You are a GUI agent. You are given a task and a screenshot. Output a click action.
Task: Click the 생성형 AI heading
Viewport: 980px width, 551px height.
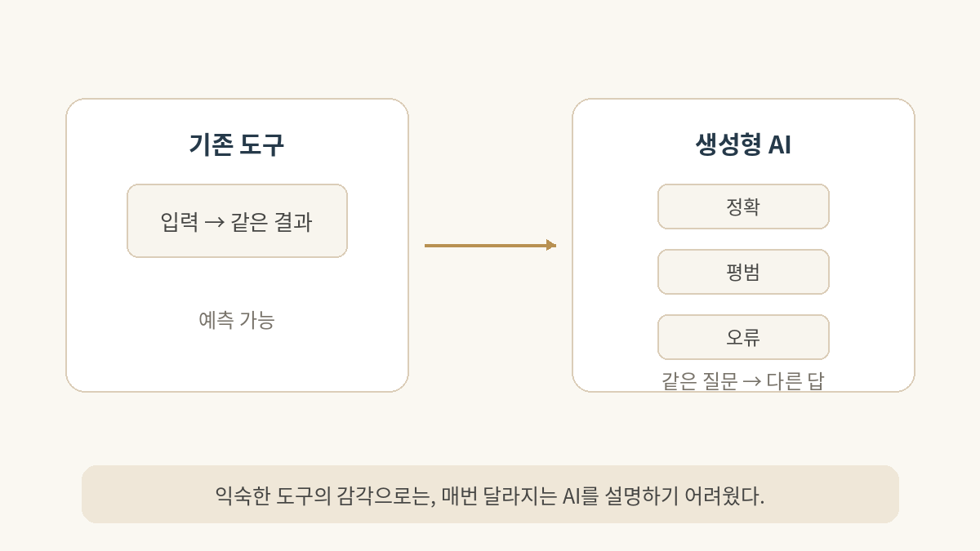[x=743, y=144]
